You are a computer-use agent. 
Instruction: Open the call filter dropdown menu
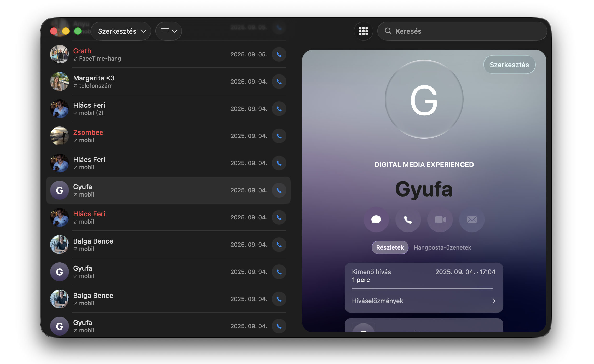[169, 31]
